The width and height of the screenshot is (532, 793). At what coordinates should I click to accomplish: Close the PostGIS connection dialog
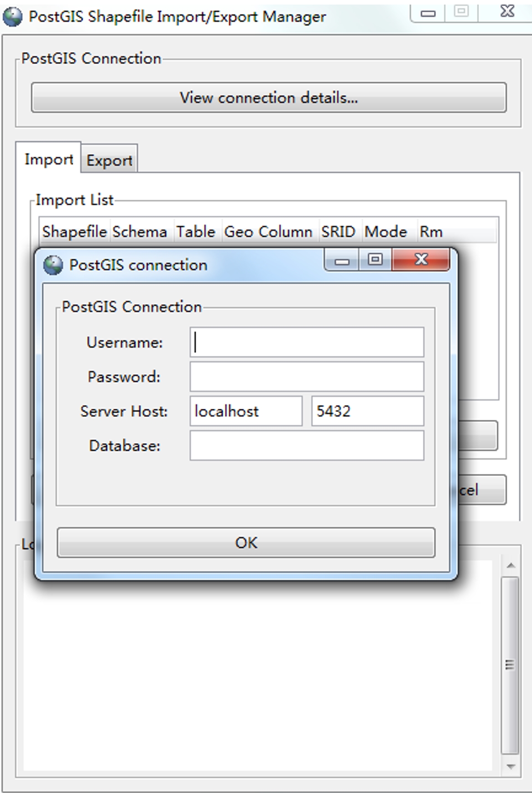coord(421,260)
